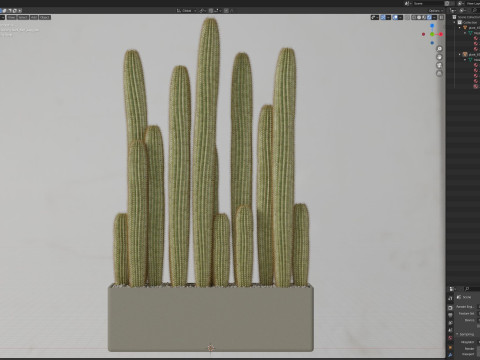The height and width of the screenshot is (360, 480).
Task: Click the pan hand viewport button
Action: (x=439, y=57)
